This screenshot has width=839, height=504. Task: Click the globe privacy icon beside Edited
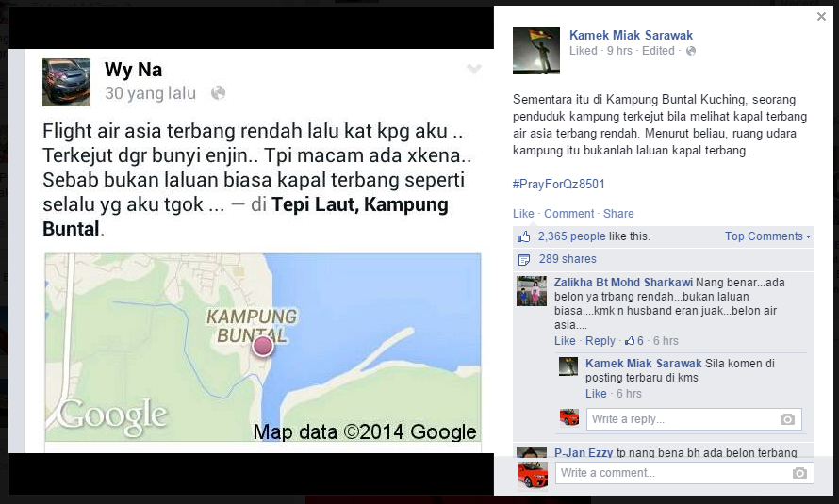click(x=691, y=51)
